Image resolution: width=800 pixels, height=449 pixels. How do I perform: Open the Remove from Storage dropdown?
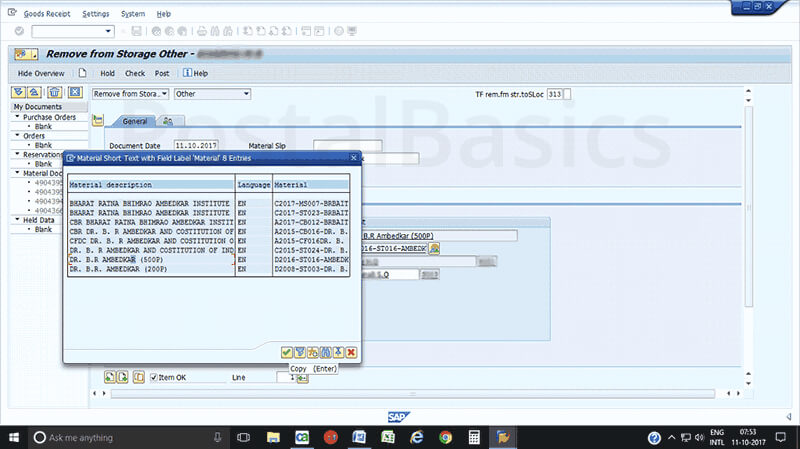coord(130,94)
